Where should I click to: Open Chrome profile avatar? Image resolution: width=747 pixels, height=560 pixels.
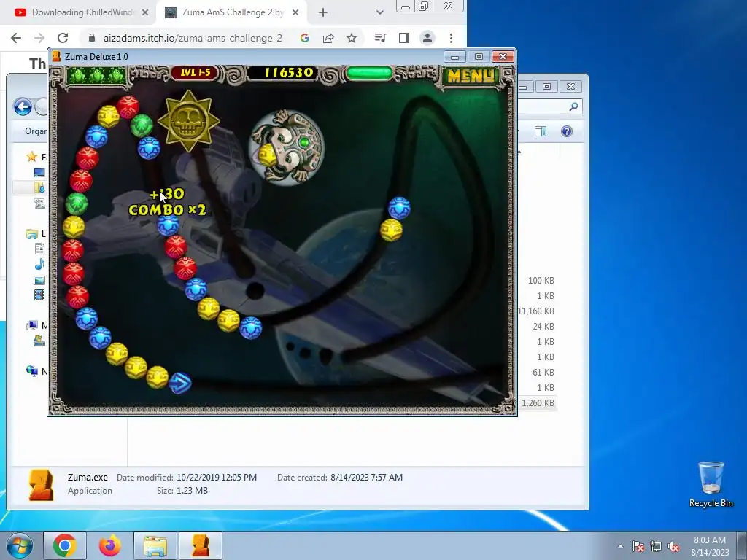[427, 38]
